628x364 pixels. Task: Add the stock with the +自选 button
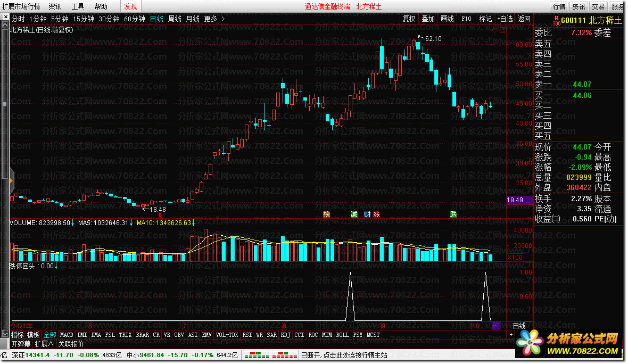[505, 19]
